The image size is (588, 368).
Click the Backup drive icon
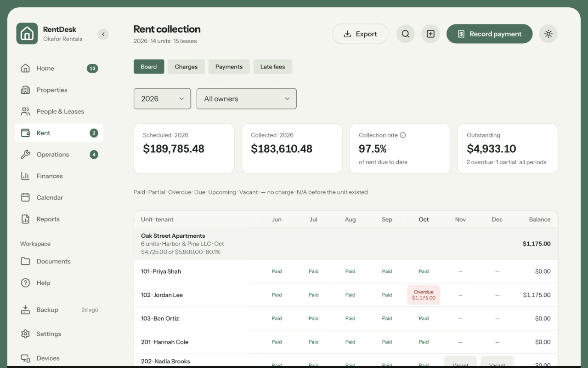(x=26, y=310)
